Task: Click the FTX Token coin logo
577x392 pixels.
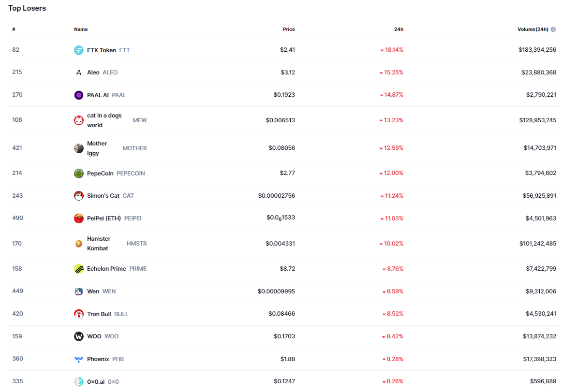Action: 78,50
